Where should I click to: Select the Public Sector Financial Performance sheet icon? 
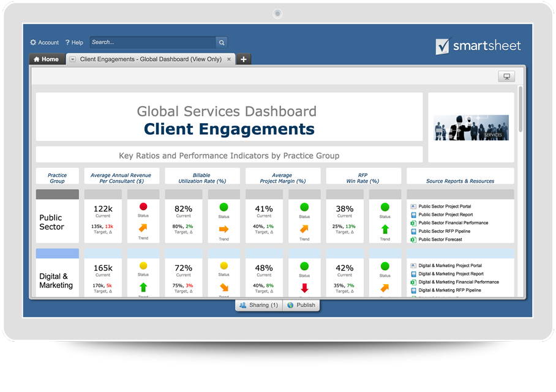[x=413, y=223]
